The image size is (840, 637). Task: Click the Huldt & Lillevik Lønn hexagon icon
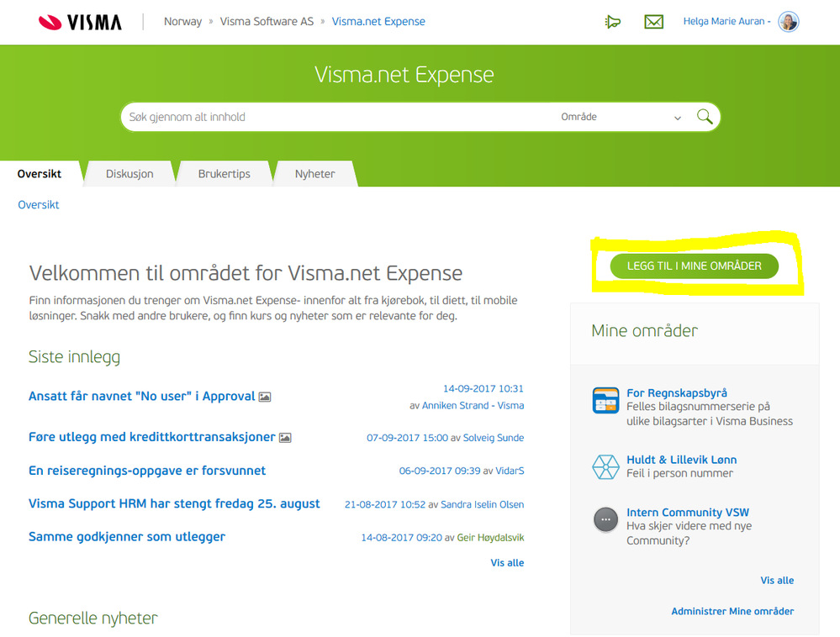coord(606,466)
